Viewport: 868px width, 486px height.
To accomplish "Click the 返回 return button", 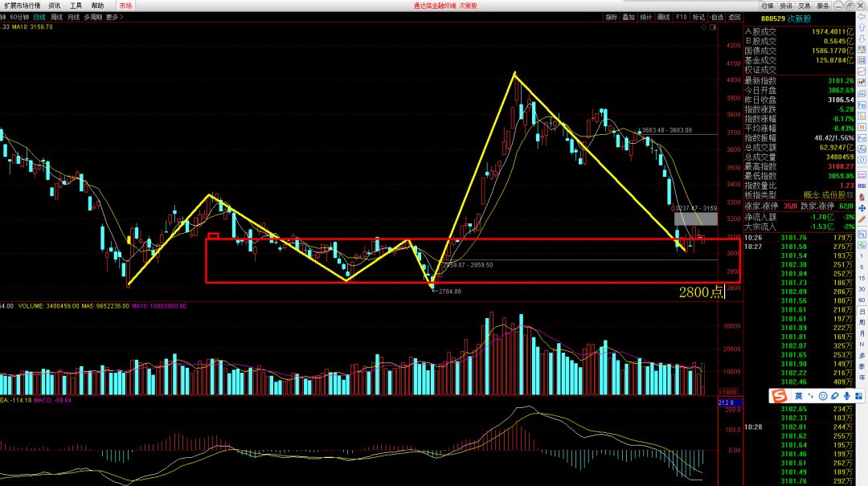I will (735, 17).
